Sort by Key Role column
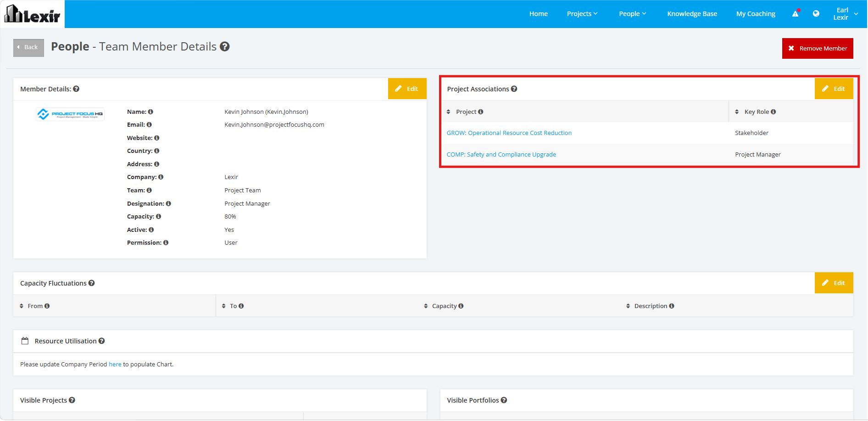Screen dimensions: 868x421 pyautogui.click(x=737, y=112)
